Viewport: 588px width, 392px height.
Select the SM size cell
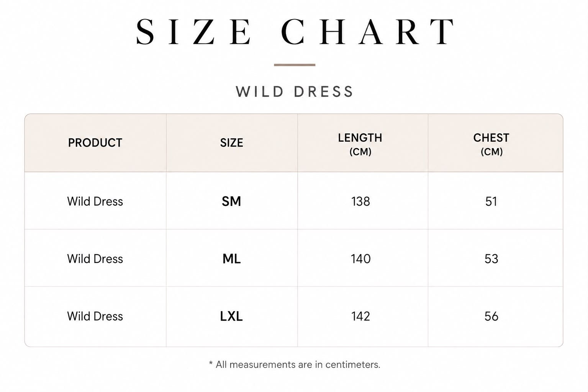tap(231, 201)
